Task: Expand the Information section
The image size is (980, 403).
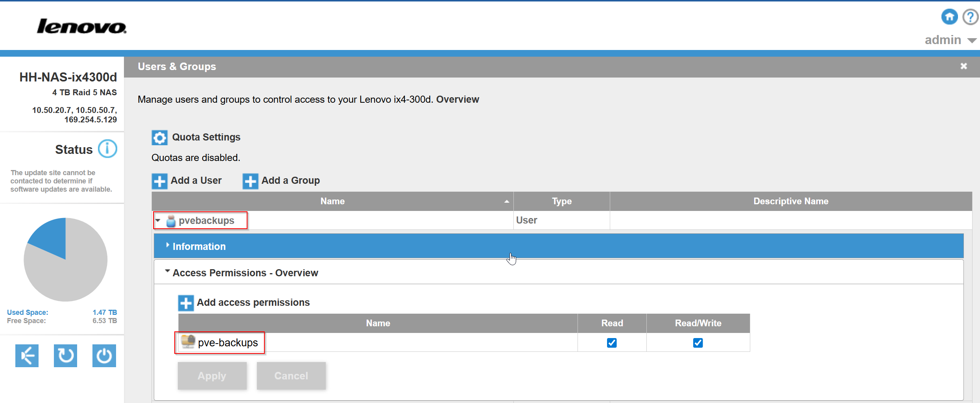Action: pyautogui.click(x=559, y=246)
